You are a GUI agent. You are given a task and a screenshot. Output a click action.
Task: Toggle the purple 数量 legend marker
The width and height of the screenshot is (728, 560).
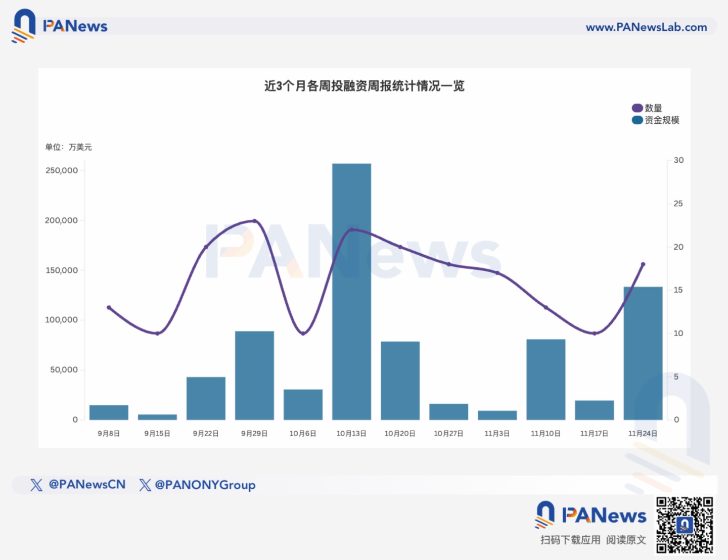pyautogui.click(x=637, y=108)
